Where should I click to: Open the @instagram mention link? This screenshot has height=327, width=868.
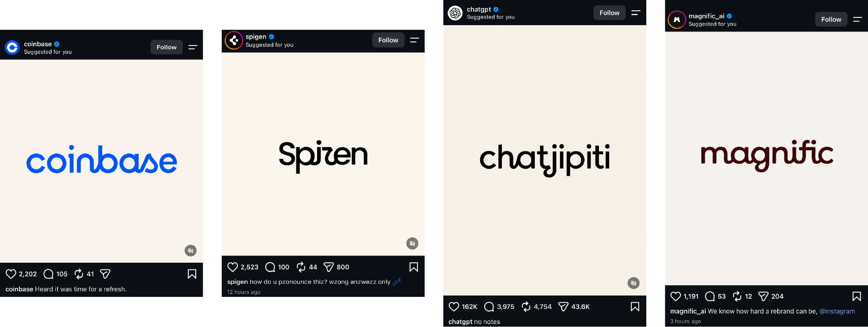837,311
